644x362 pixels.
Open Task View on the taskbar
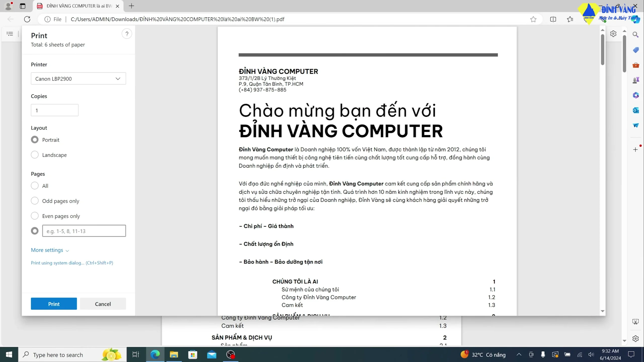tap(136, 354)
